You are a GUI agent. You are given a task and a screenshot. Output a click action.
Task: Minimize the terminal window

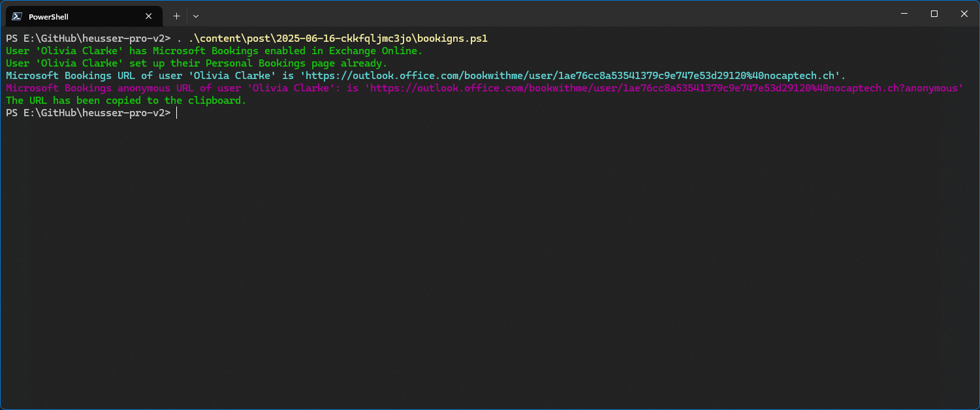point(904,14)
